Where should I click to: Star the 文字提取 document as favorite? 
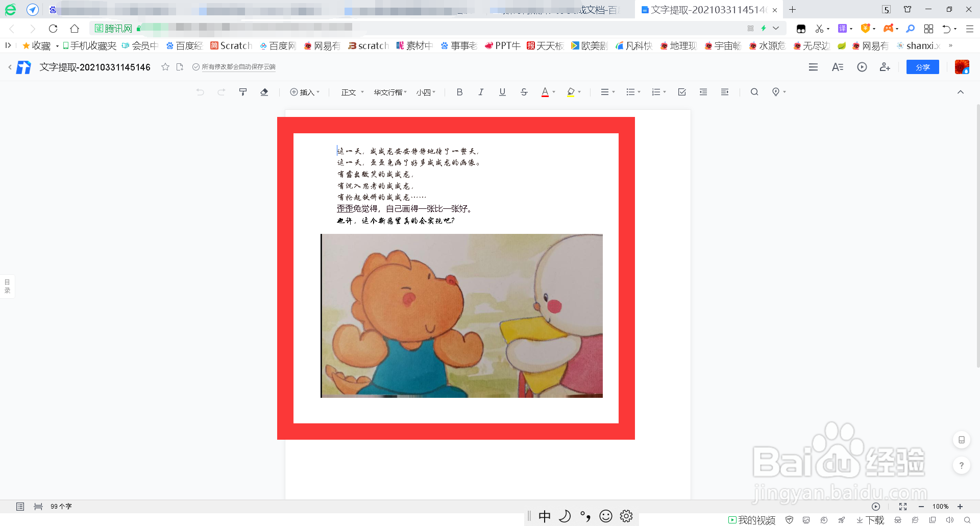coord(165,67)
